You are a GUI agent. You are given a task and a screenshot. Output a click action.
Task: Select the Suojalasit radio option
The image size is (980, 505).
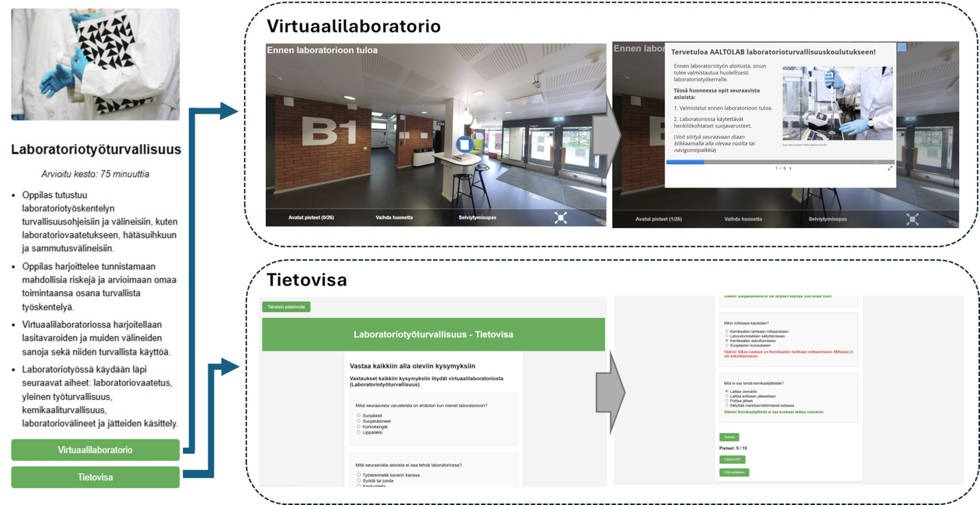click(359, 416)
